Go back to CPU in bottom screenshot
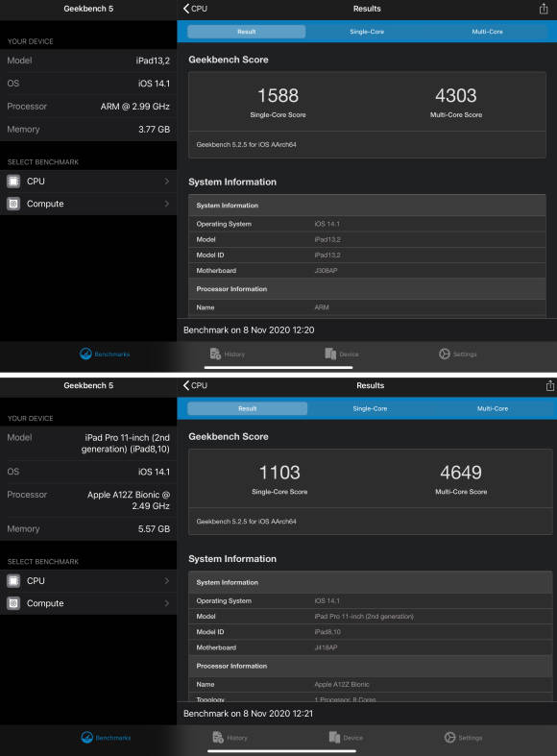This screenshot has width=557, height=756. pos(195,386)
